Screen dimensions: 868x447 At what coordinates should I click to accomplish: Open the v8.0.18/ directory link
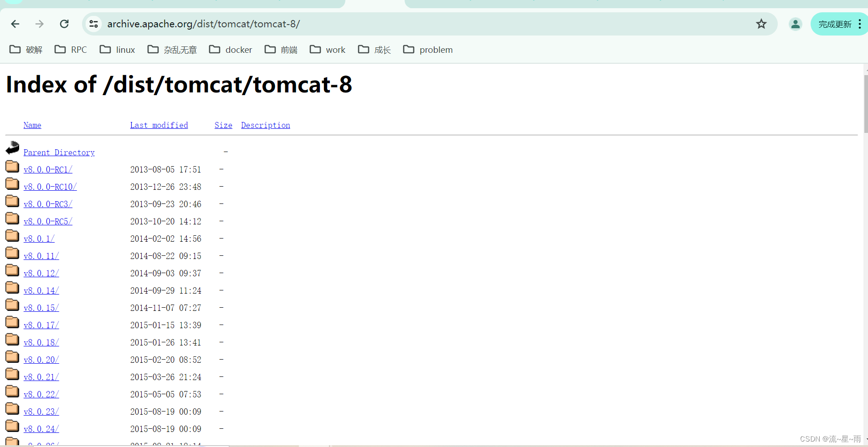(41, 342)
